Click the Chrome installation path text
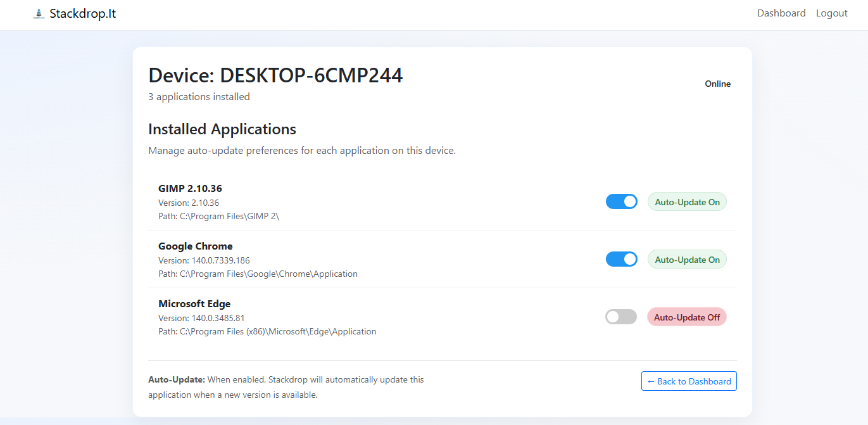The width and height of the screenshot is (868, 425). [258, 274]
